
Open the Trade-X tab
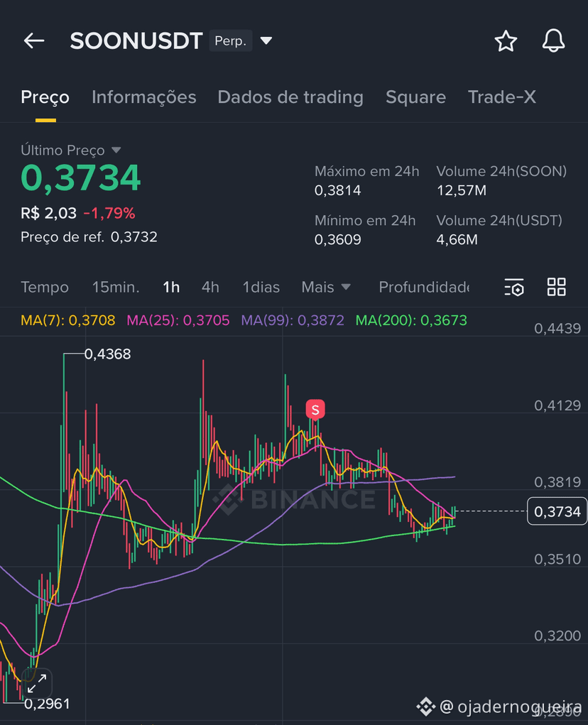point(502,97)
